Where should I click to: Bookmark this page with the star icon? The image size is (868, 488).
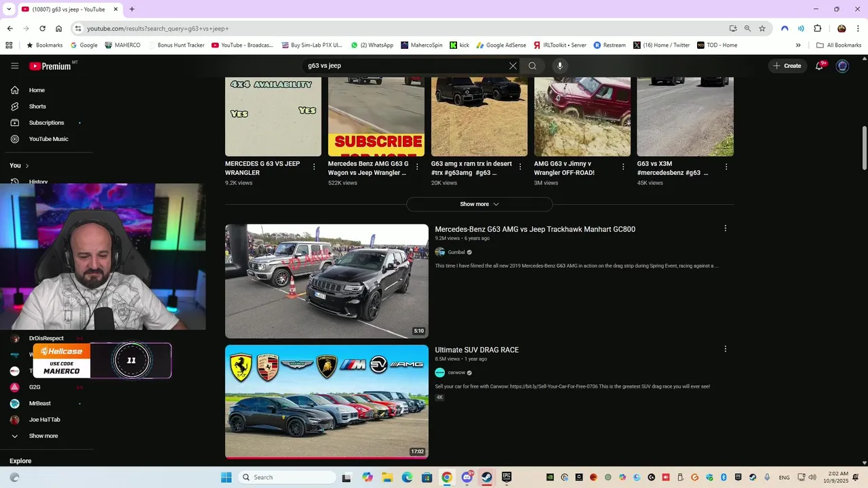click(762, 28)
